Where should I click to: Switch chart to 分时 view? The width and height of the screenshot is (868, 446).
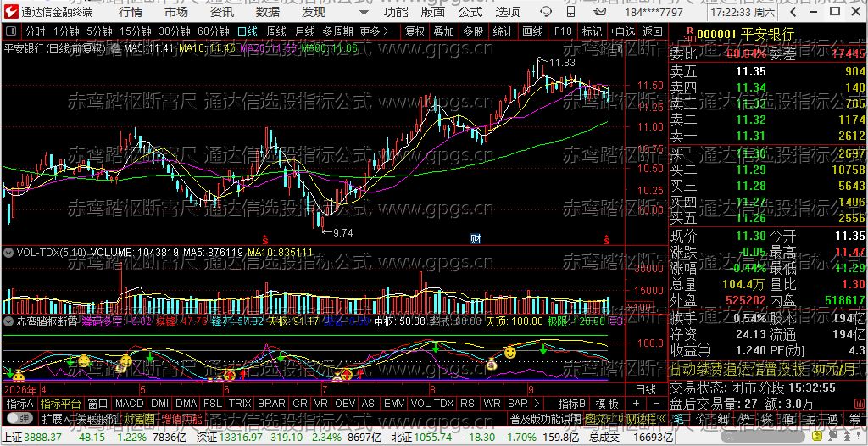[36, 31]
